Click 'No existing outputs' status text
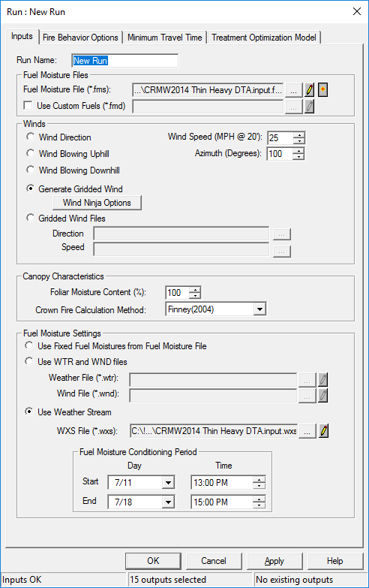Viewport: 369px width, 588px height. (295, 580)
